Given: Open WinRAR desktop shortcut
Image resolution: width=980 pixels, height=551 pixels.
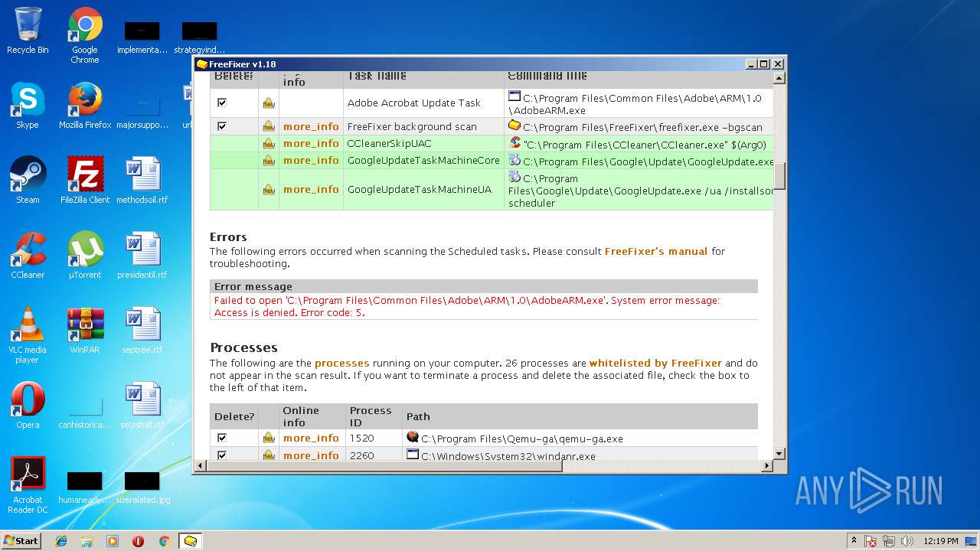Looking at the screenshot, I should click(x=85, y=331).
